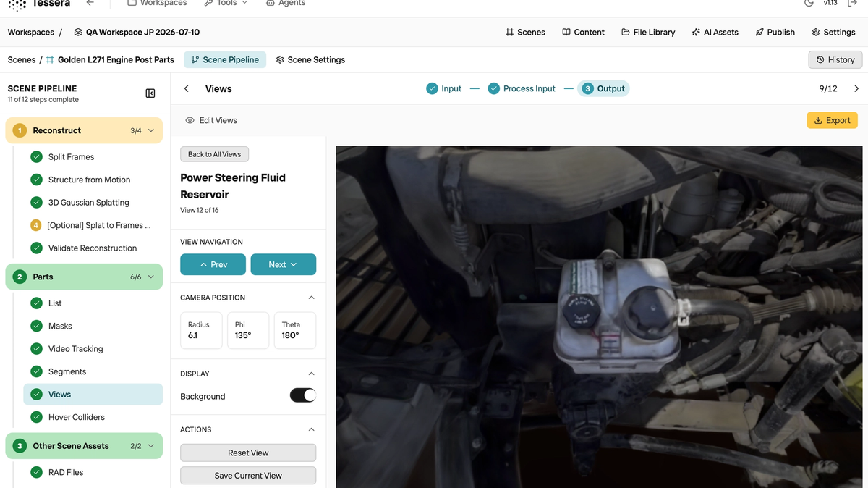The image size is (868, 488).
Task: Click the layers icon before QA Workspace
Action: coord(78,32)
